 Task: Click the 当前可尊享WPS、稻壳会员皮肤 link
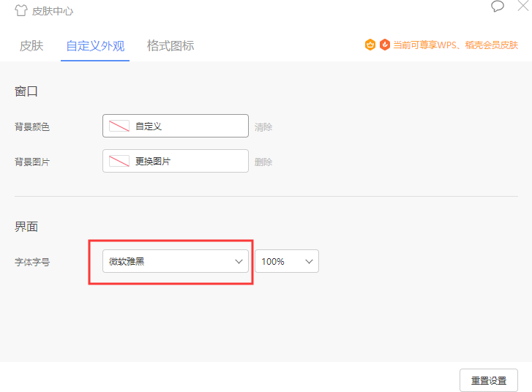[x=455, y=45]
